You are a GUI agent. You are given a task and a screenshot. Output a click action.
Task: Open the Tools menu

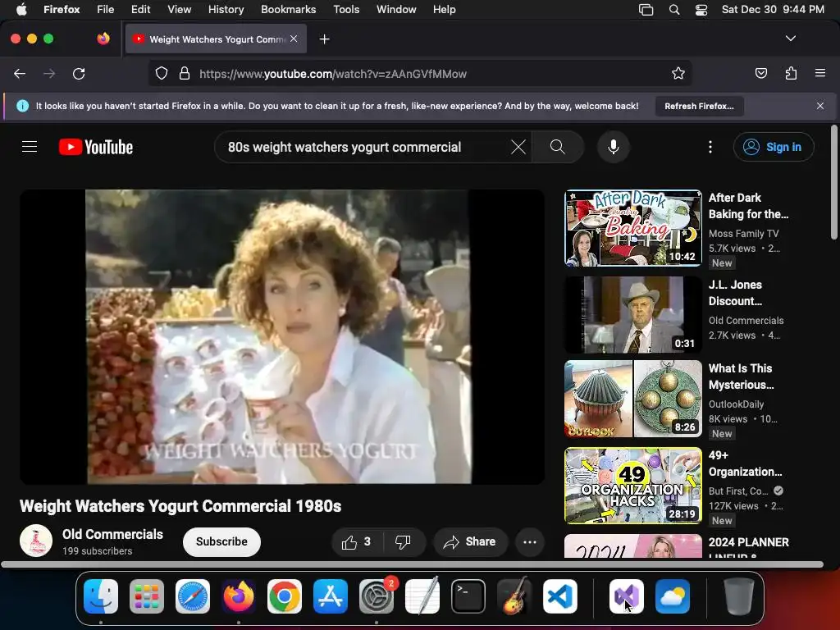pyautogui.click(x=346, y=10)
